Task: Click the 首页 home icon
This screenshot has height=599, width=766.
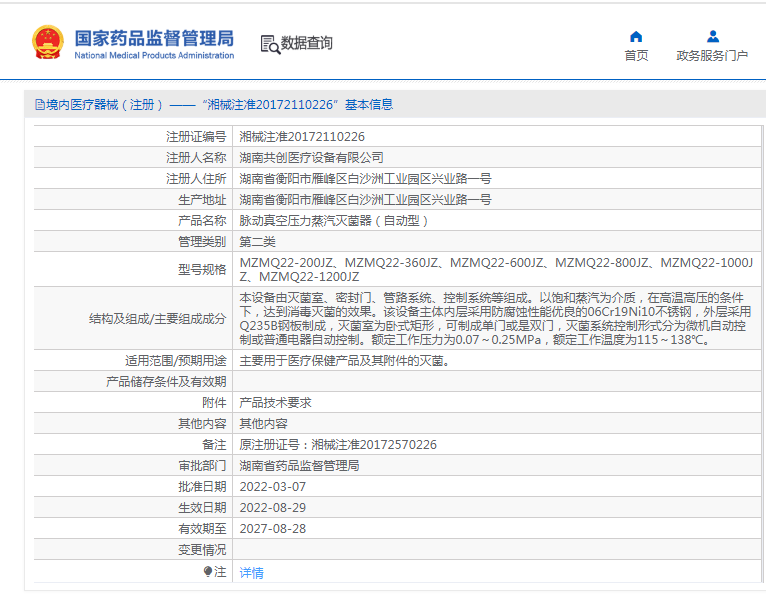Action: click(x=636, y=37)
